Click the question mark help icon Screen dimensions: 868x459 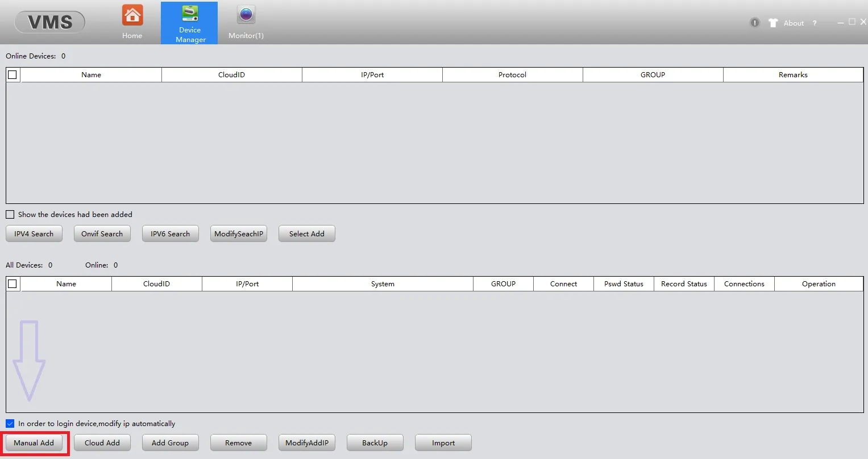[x=815, y=23]
